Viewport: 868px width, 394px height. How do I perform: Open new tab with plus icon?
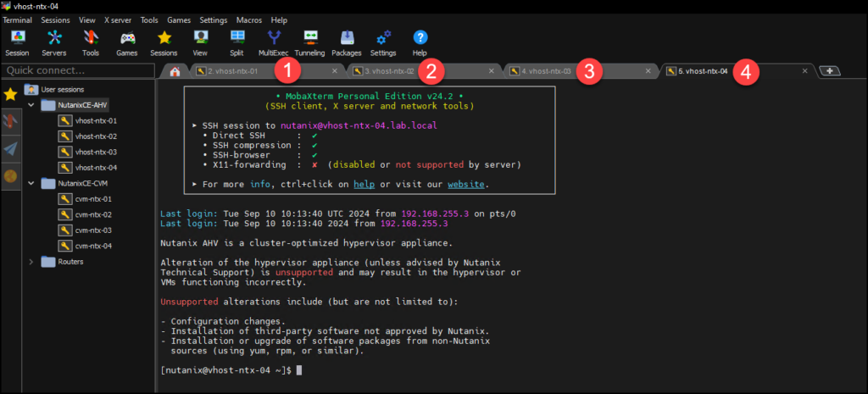[x=830, y=71]
